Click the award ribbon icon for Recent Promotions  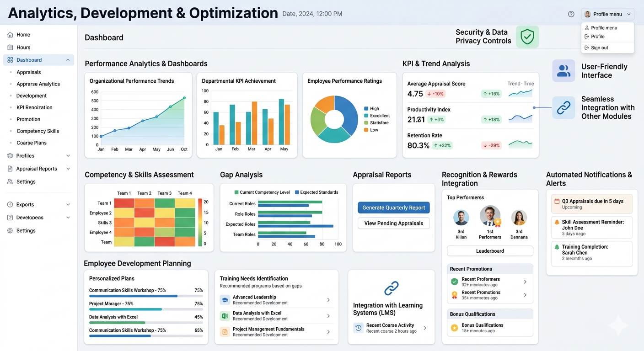[454, 295]
